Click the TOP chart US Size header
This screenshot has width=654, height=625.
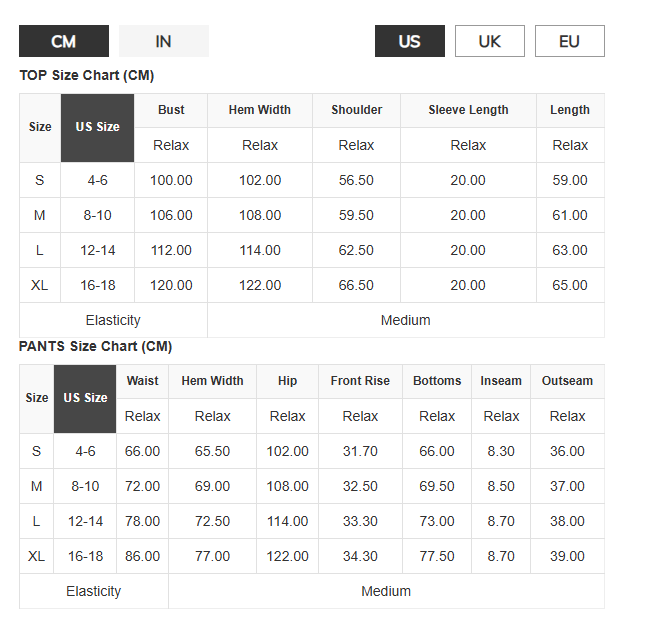[98, 128]
